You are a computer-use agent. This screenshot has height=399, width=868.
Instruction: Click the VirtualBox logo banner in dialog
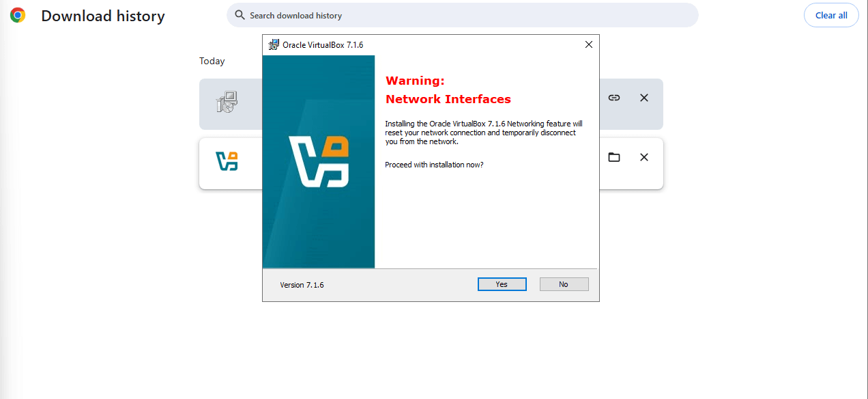click(319, 162)
